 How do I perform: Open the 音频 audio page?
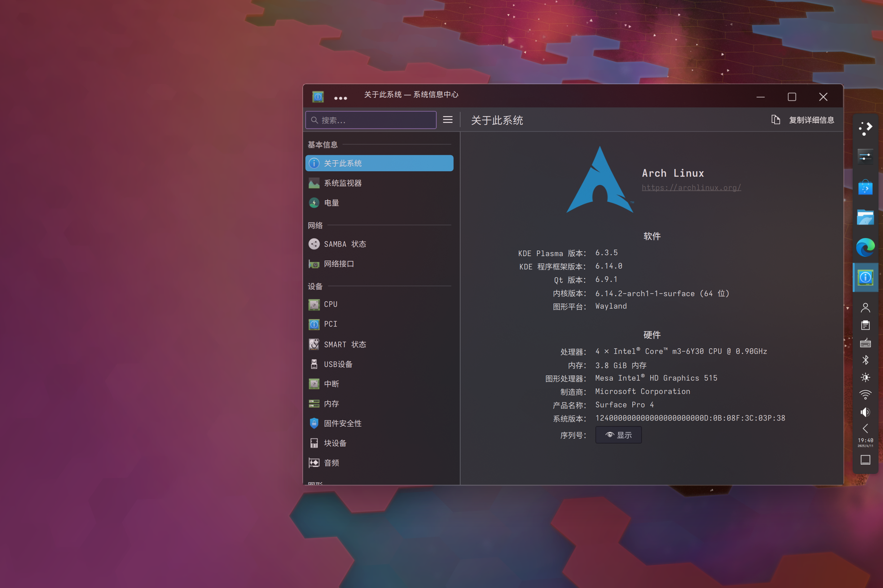tap(379, 463)
